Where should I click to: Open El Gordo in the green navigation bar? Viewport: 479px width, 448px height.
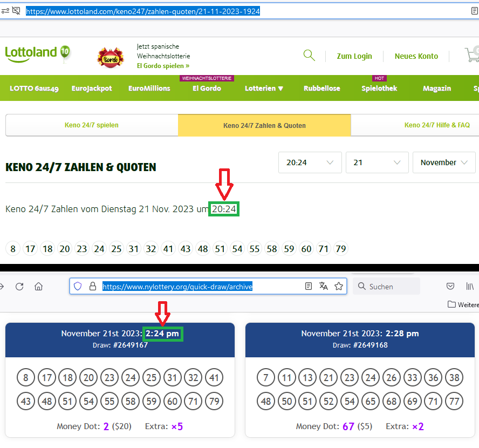(207, 89)
